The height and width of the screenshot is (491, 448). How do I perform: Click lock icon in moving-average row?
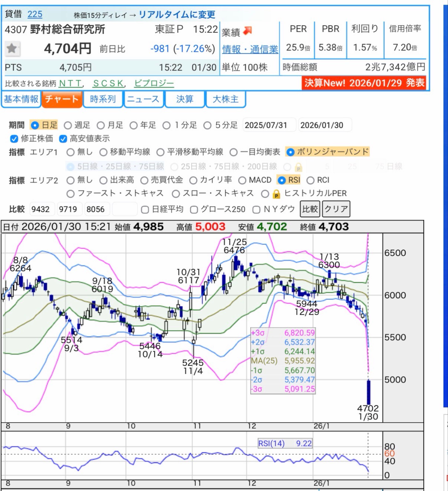298,167
